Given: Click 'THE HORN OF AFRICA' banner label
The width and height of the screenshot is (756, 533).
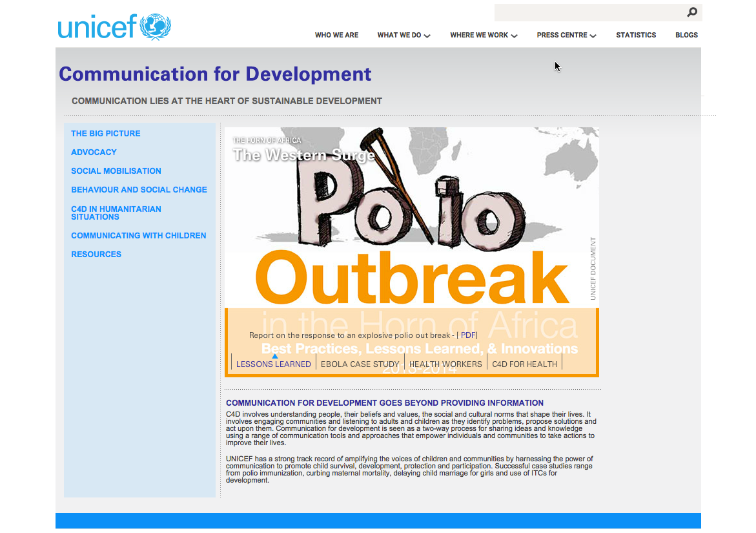Looking at the screenshot, I should click(x=267, y=140).
